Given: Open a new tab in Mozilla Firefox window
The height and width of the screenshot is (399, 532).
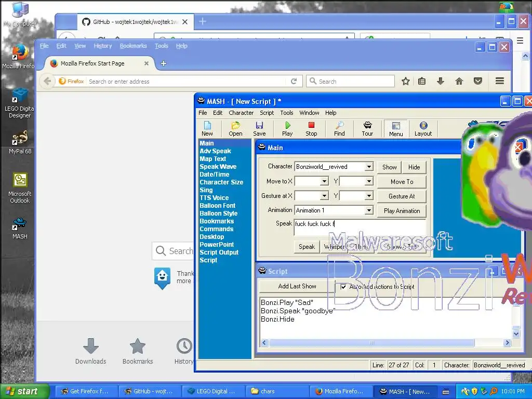Looking at the screenshot, I should click(x=164, y=63).
